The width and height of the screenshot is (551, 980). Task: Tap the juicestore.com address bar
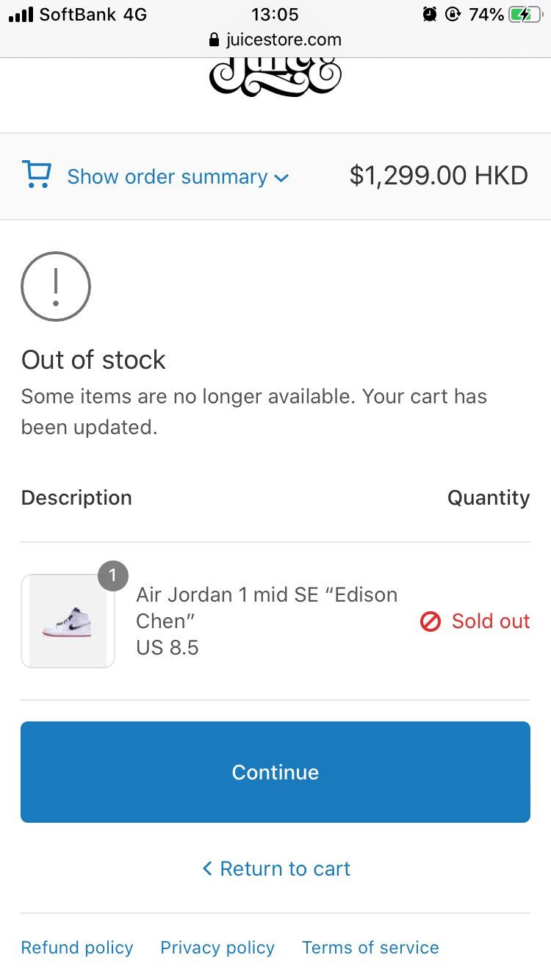(x=275, y=40)
